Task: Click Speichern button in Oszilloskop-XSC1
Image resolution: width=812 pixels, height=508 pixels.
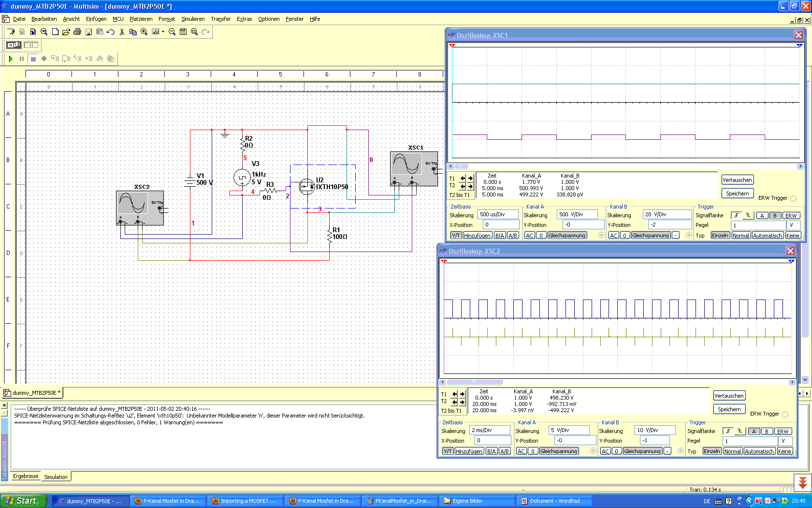Action: pos(737,194)
